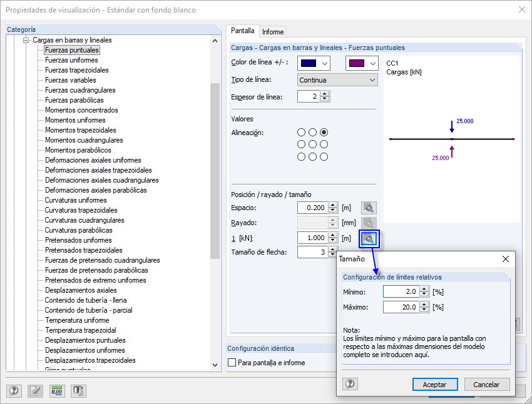Enable Para pantalla e informe checkbox
This screenshot has width=532, height=404.
point(232,363)
